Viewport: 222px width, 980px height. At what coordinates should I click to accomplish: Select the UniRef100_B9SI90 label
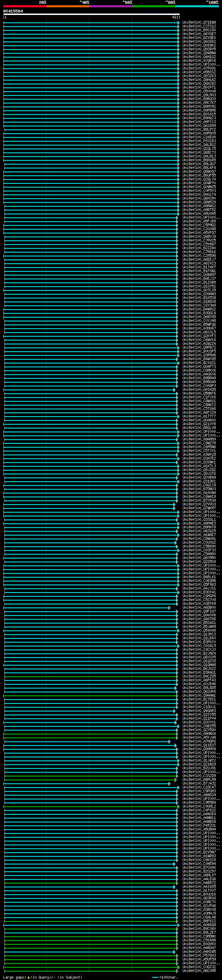coord(199,30)
